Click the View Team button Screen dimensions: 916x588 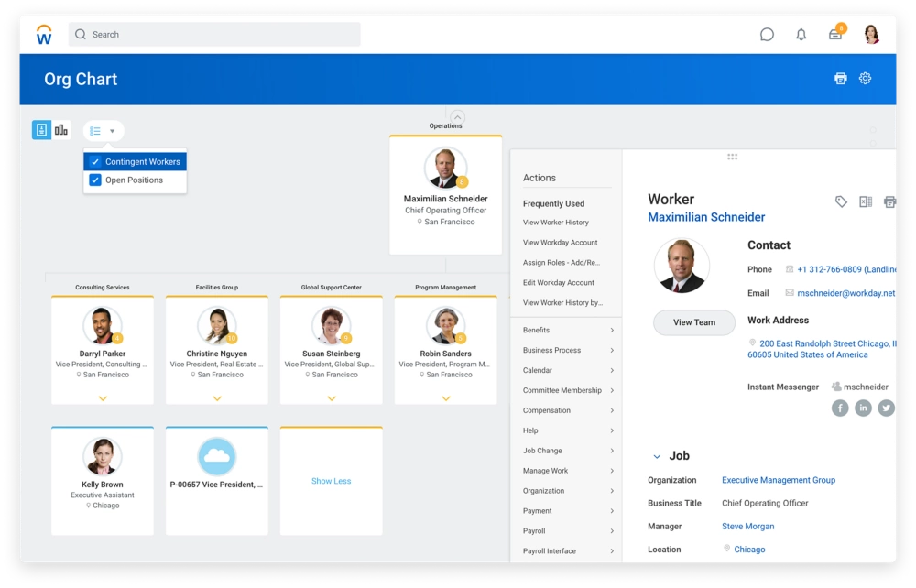(694, 322)
